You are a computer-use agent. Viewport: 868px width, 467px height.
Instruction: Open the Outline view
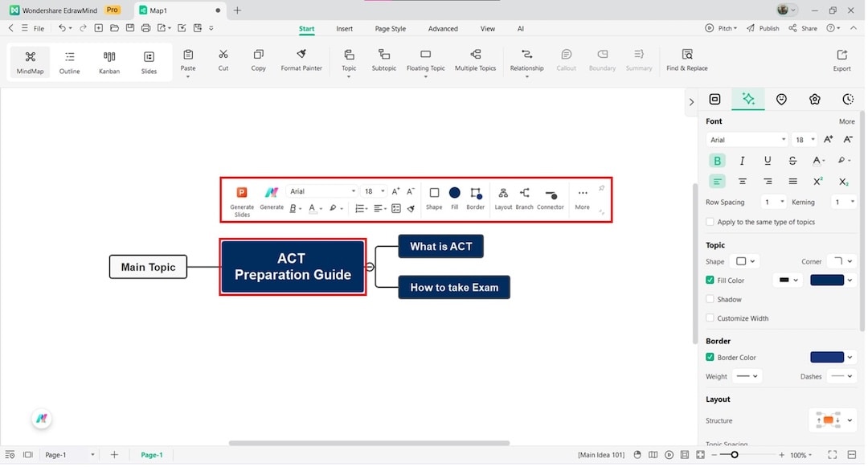click(x=70, y=62)
